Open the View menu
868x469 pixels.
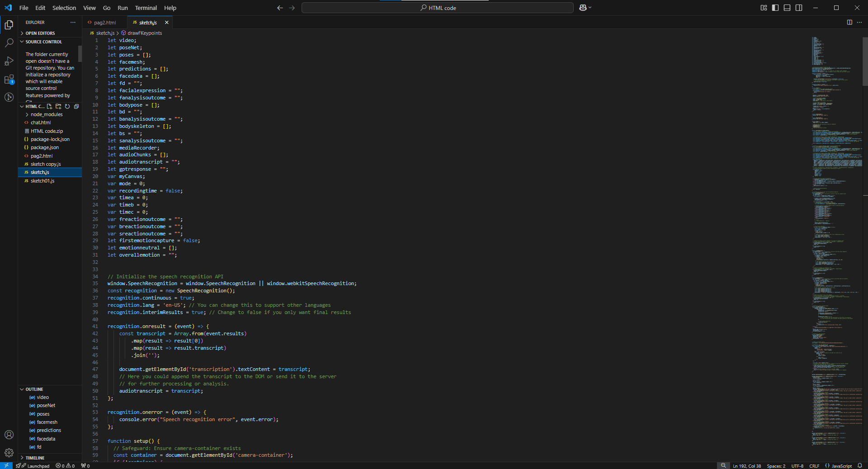click(90, 8)
